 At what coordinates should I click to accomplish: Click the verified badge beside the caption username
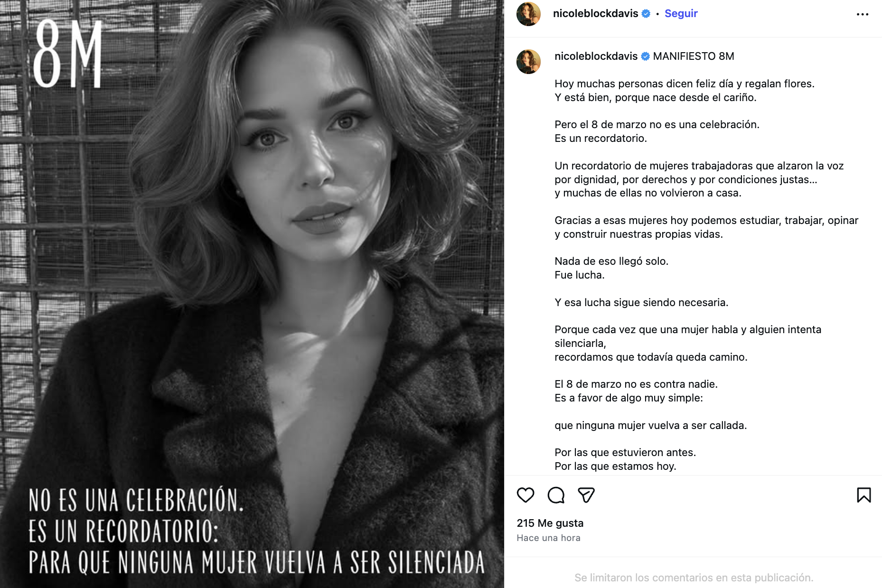tap(645, 56)
